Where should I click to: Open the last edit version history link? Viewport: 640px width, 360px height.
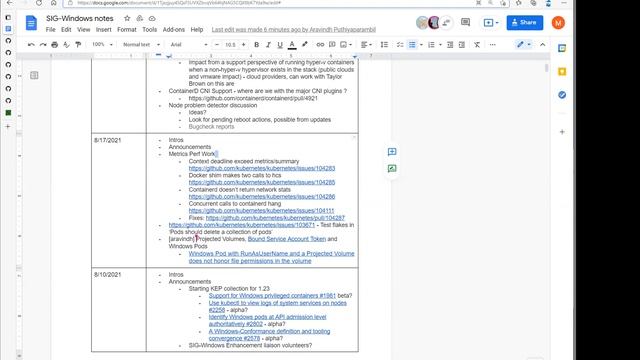[293, 30]
